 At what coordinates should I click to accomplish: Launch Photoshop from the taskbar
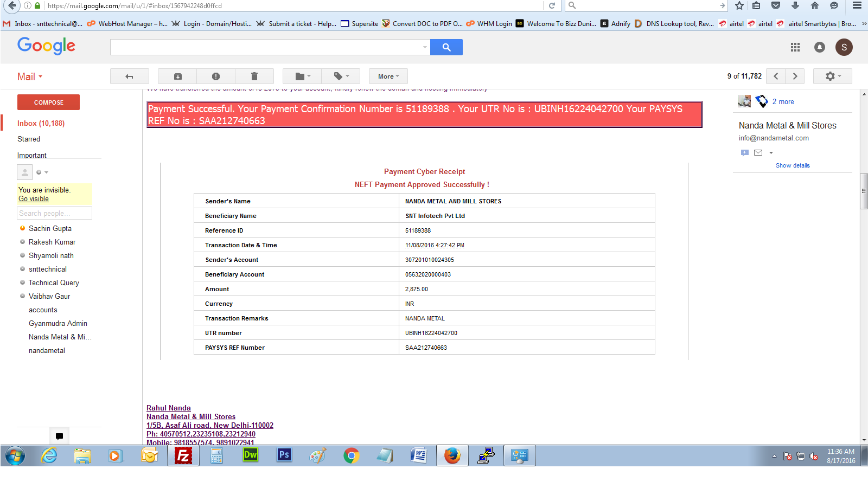(284, 455)
